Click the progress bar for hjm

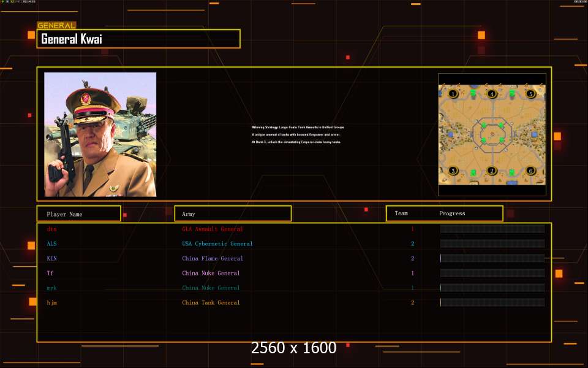click(492, 302)
